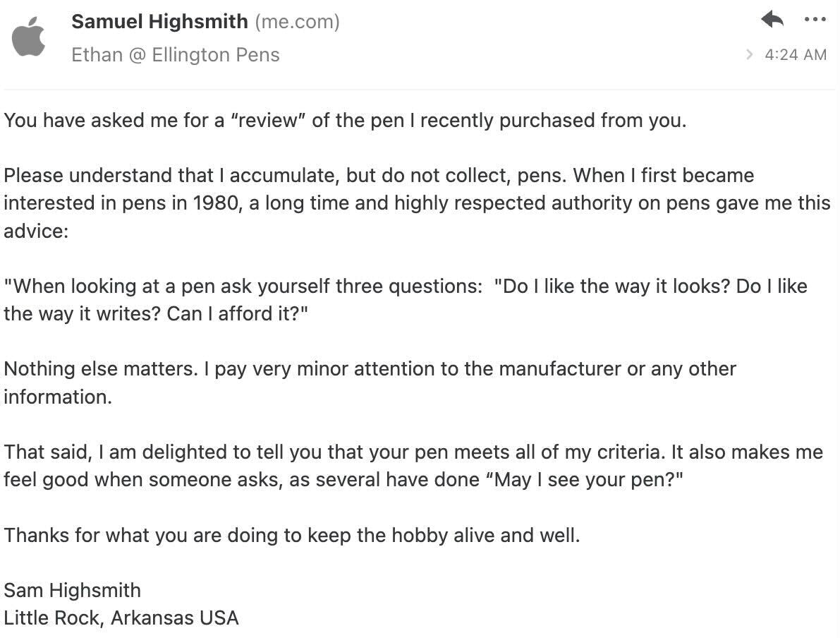840x638 pixels.
Task: Click the quoted three questions paragraph
Action: 406,300
